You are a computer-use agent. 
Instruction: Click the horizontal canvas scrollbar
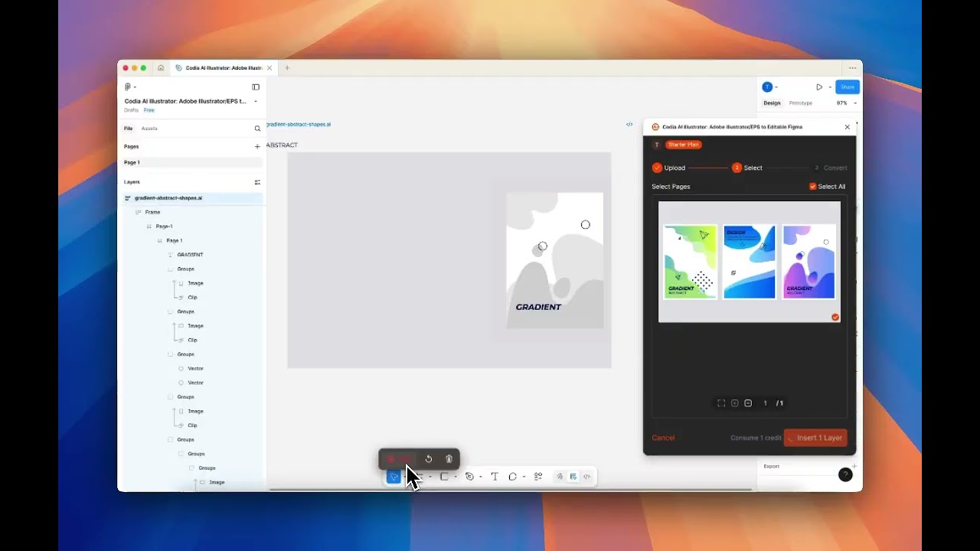[x=510, y=490]
